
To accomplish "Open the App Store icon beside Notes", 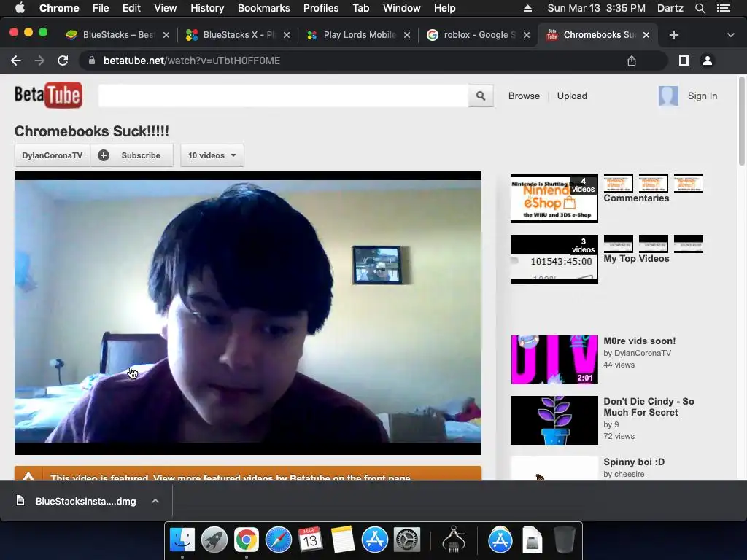I will point(374,540).
